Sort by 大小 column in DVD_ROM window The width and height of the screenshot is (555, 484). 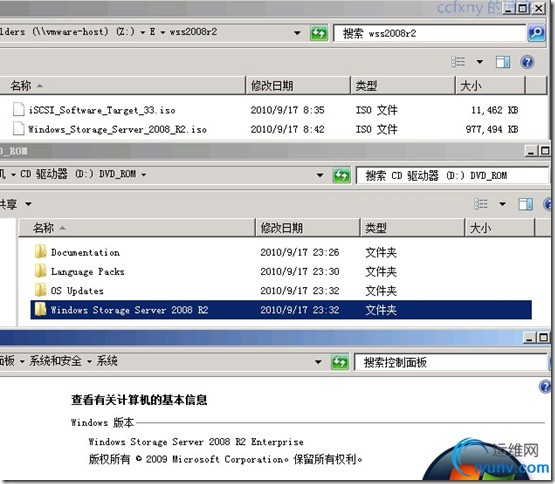click(x=499, y=227)
